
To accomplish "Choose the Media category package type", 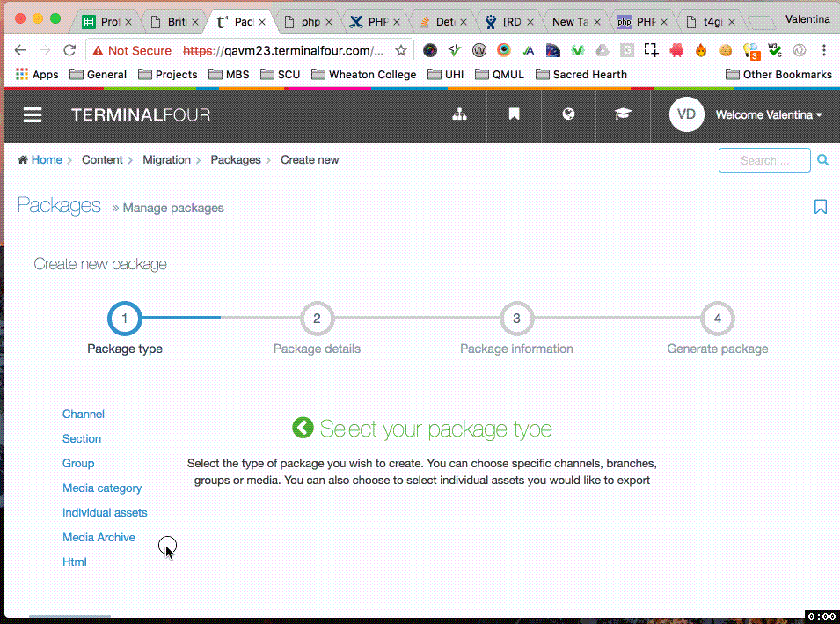I will click(x=102, y=488).
